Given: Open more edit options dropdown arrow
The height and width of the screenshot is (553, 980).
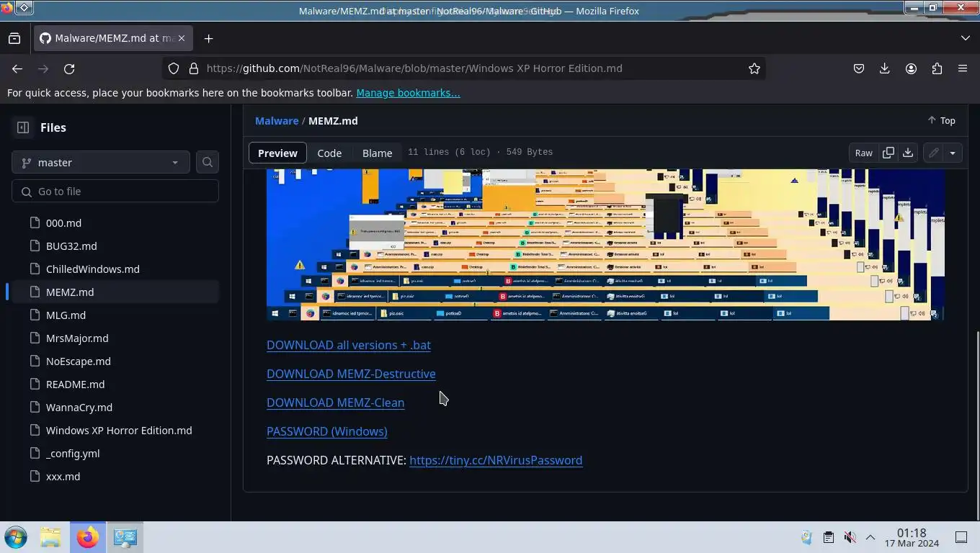Looking at the screenshot, I should (x=953, y=153).
